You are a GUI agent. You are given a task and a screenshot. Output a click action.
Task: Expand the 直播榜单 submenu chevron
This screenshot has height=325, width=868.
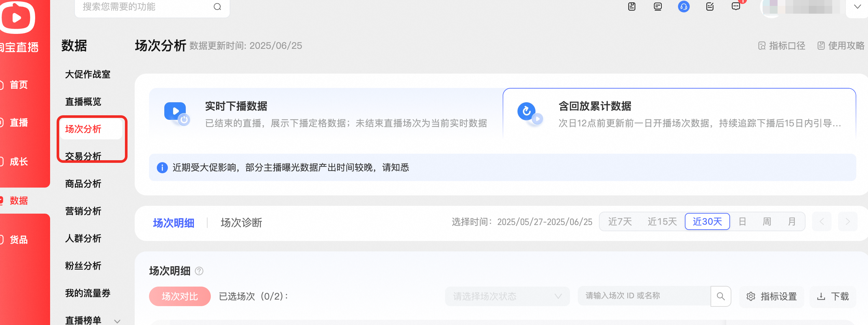(117, 321)
